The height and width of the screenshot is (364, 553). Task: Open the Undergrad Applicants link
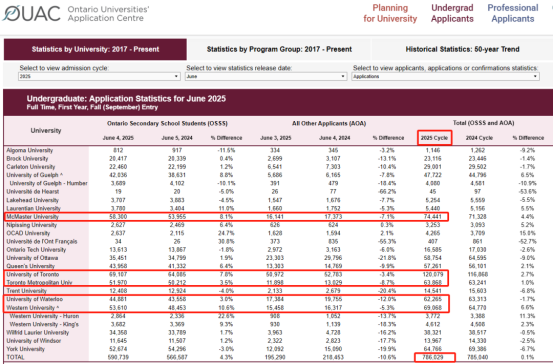pyautogui.click(x=452, y=13)
